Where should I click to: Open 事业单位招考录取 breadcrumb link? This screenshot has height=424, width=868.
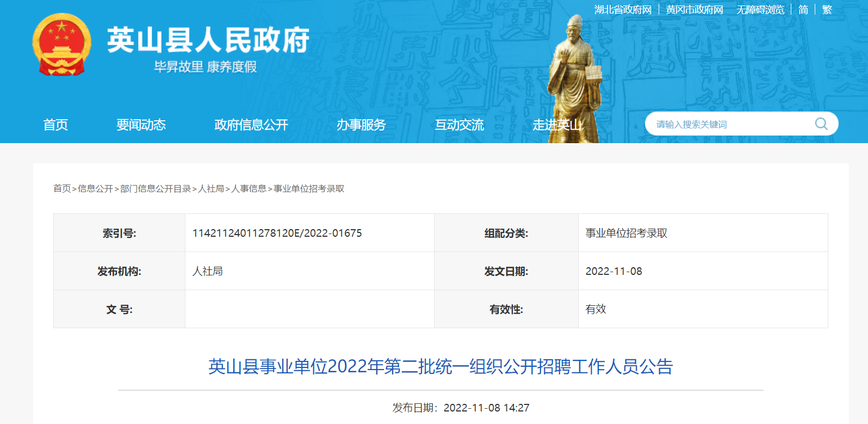(x=309, y=188)
